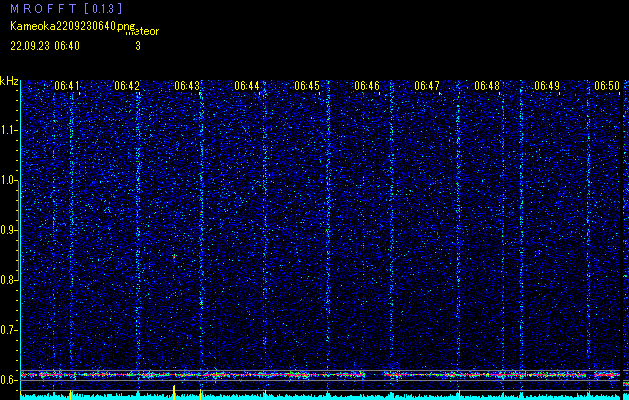Click the 06:49 time label

[547, 86]
